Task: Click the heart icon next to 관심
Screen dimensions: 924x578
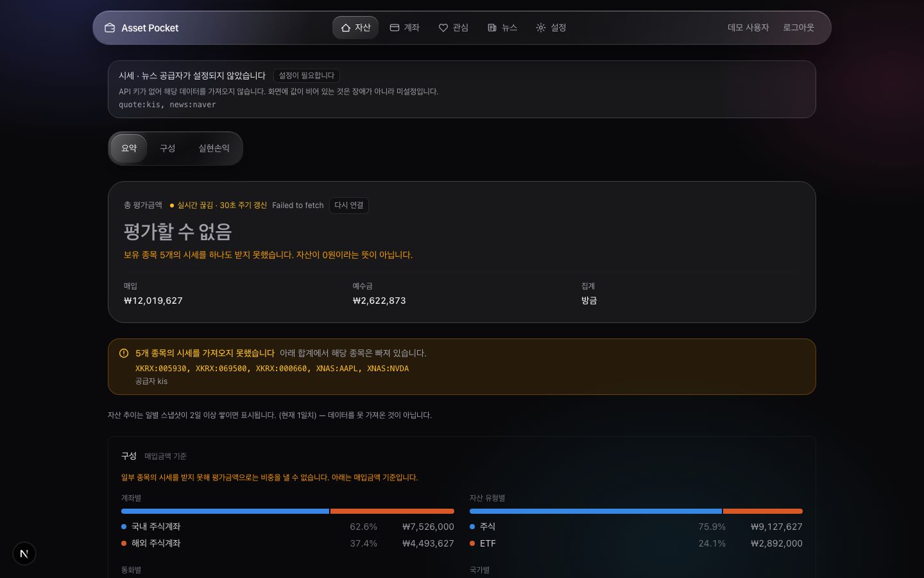Action: [443, 28]
